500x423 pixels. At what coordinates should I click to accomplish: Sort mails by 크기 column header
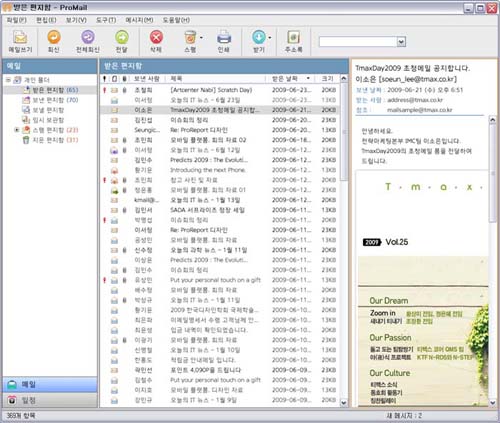point(327,79)
